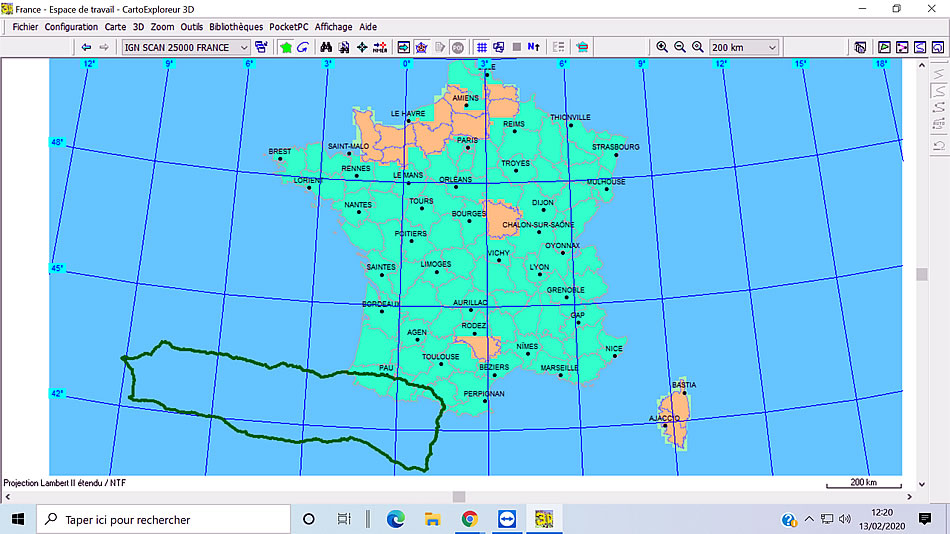The width and height of the screenshot is (950, 534).
Task: Click the North orientation icon
Action: [x=534, y=47]
